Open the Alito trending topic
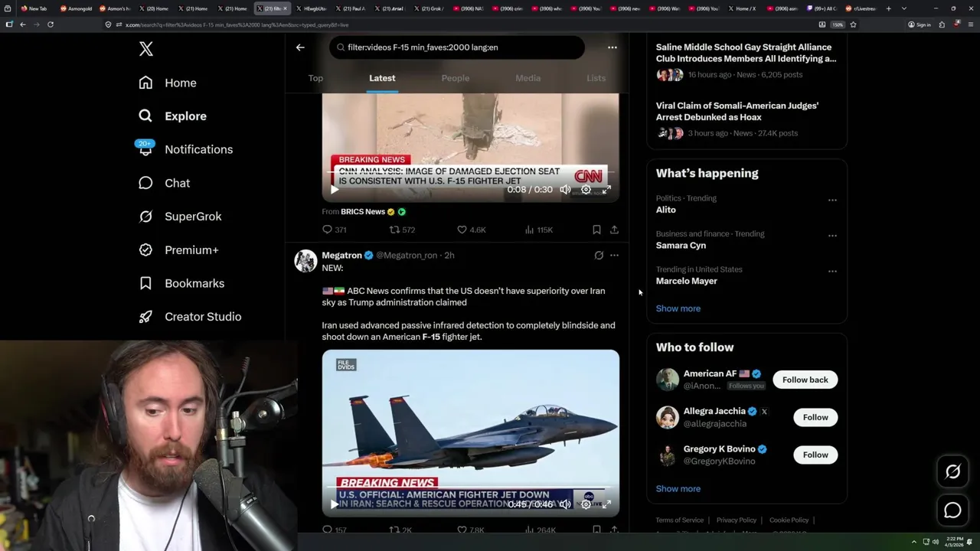The image size is (980, 551). 666,210
